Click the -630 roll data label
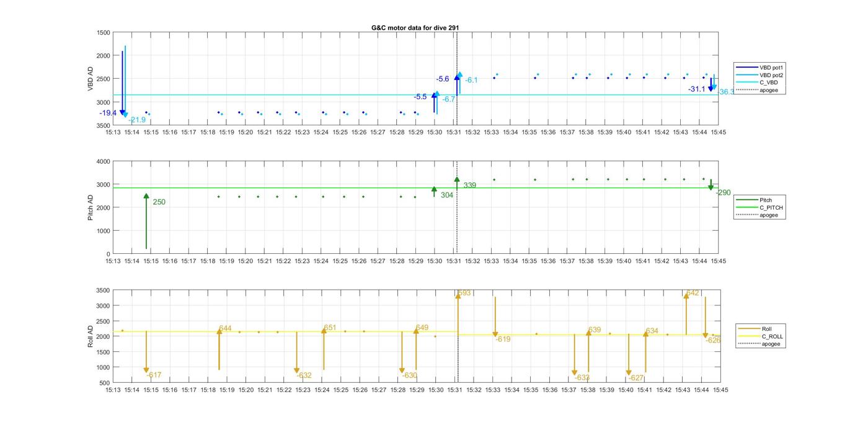This screenshot has height=430, width=868. [409, 375]
